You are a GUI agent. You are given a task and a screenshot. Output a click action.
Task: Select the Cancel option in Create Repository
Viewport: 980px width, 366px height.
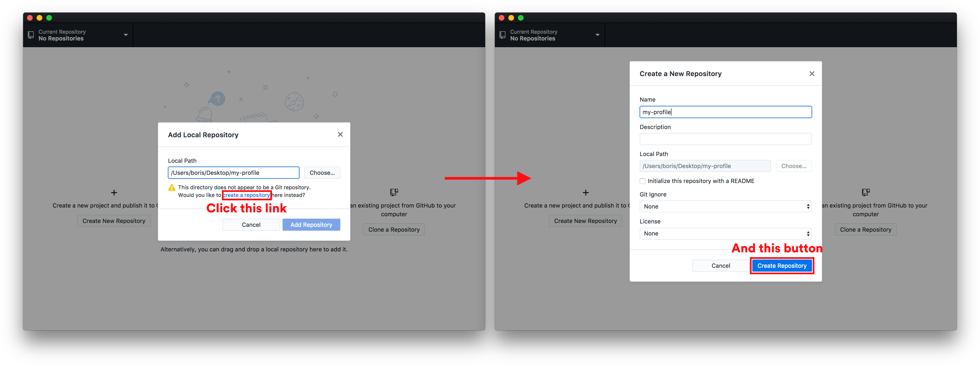(721, 265)
